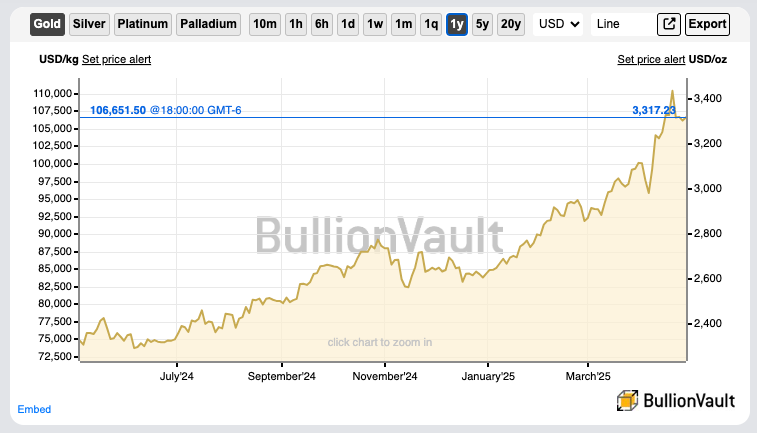757x433 pixels.
Task: Open the USD currency dropdown
Action: point(558,24)
